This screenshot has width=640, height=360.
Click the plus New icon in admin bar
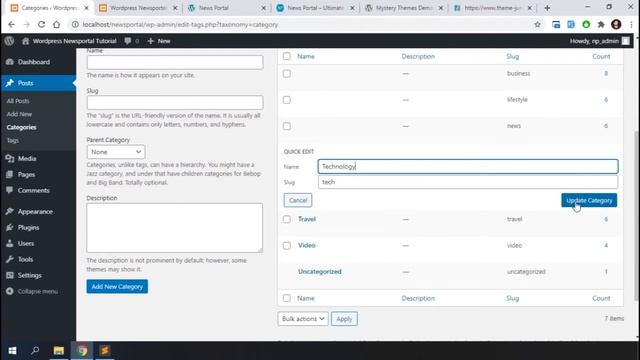151,41
